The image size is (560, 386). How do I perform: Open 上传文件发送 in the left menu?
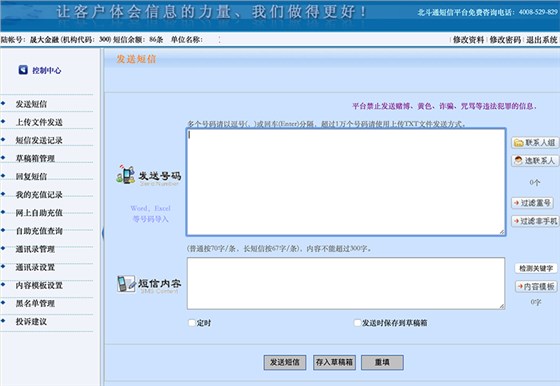tap(39, 122)
